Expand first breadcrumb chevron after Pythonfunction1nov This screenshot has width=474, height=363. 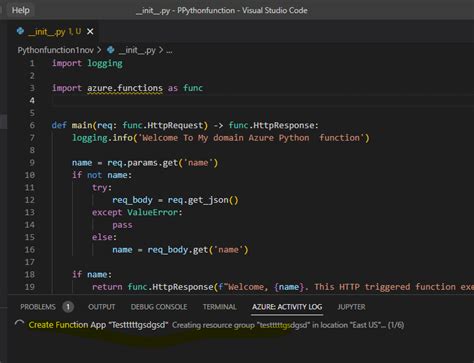click(x=99, y=50)
